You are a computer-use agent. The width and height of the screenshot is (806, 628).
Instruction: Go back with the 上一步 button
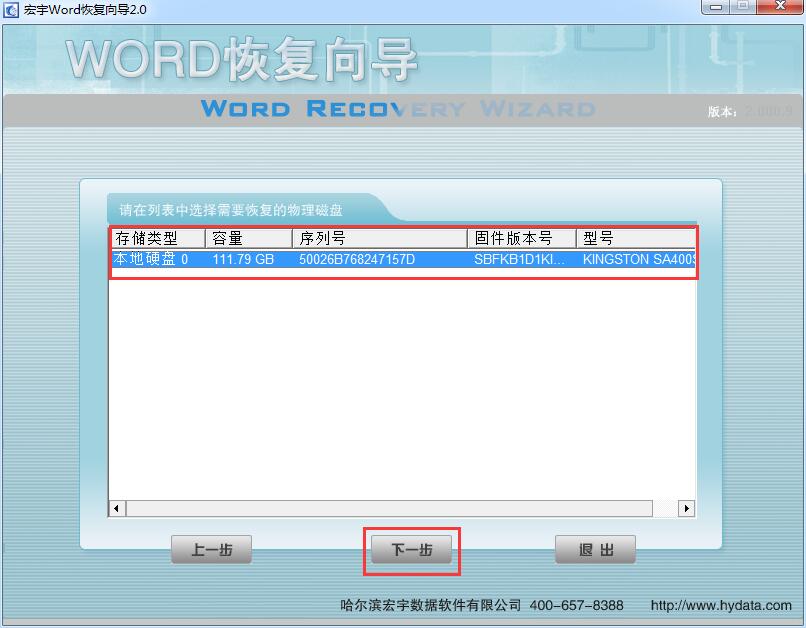pos(211,550)
